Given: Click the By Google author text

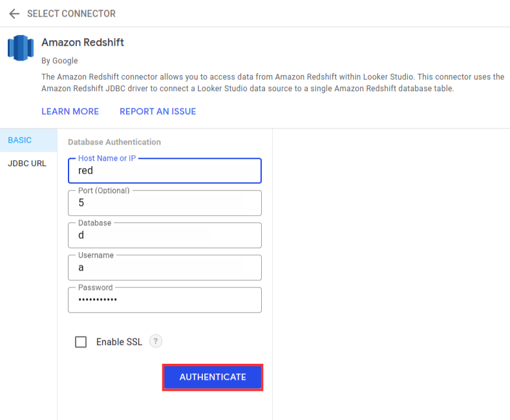Looking at the screenshot, I should tap(59, 61).
